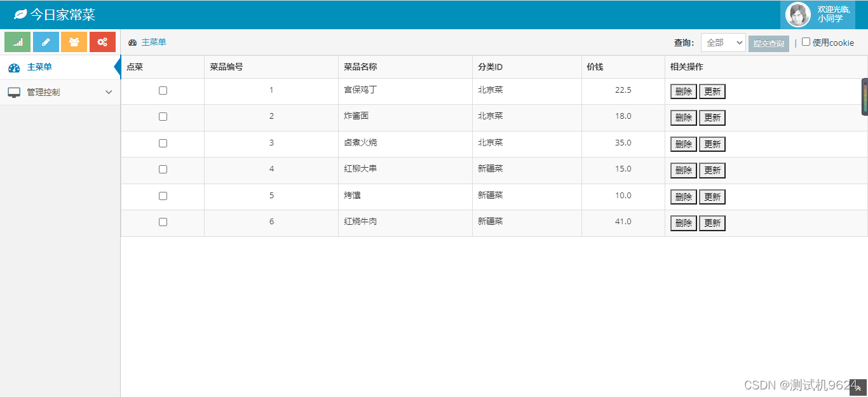Update the 宫保鸡丁 dish row

pyautogui.click(x=712, y=91)
